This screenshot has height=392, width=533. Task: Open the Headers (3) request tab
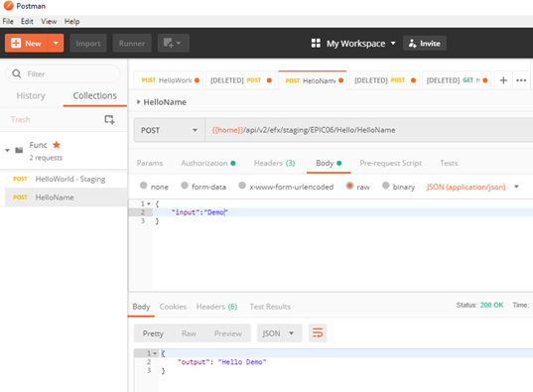coord(274,163)
